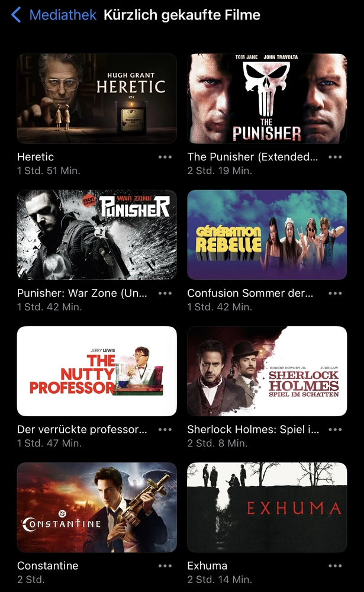This screenshot has height=592, width=364.
Task: Open more options for Confusion Sommer der
Action: coord(335,293)
